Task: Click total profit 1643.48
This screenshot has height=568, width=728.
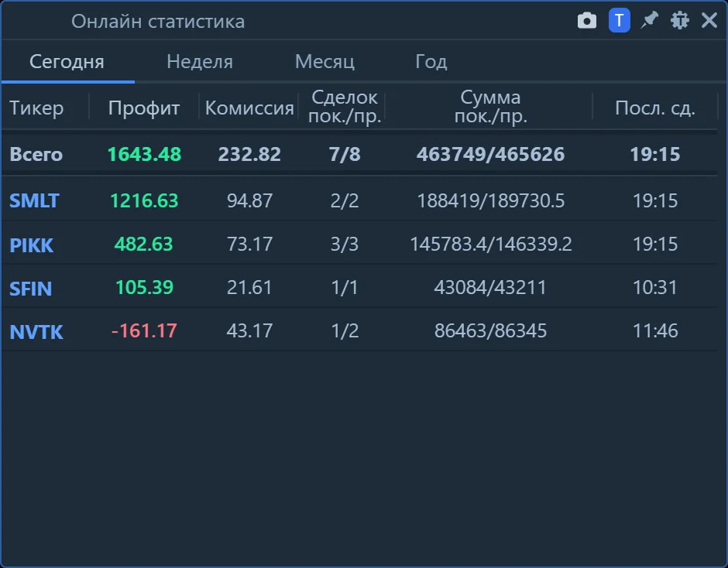Action: coord(144,155)
